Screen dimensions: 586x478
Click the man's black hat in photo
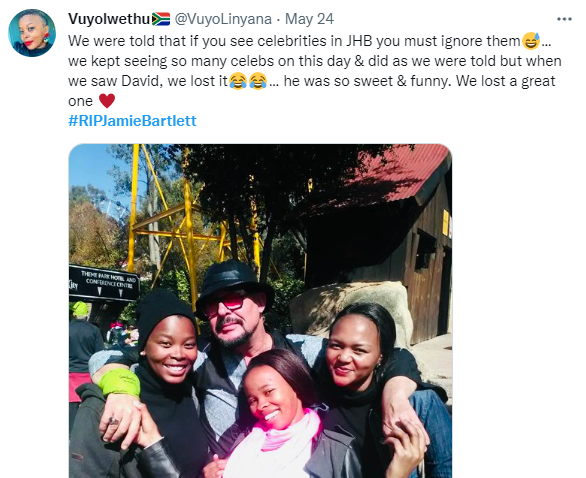(234, 283)
